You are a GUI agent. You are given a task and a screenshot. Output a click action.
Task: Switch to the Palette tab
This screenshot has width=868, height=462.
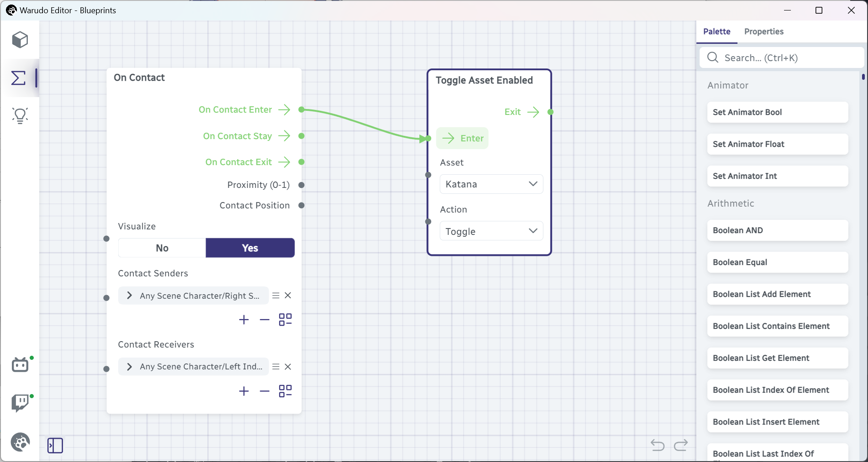[x=716, y=31]
